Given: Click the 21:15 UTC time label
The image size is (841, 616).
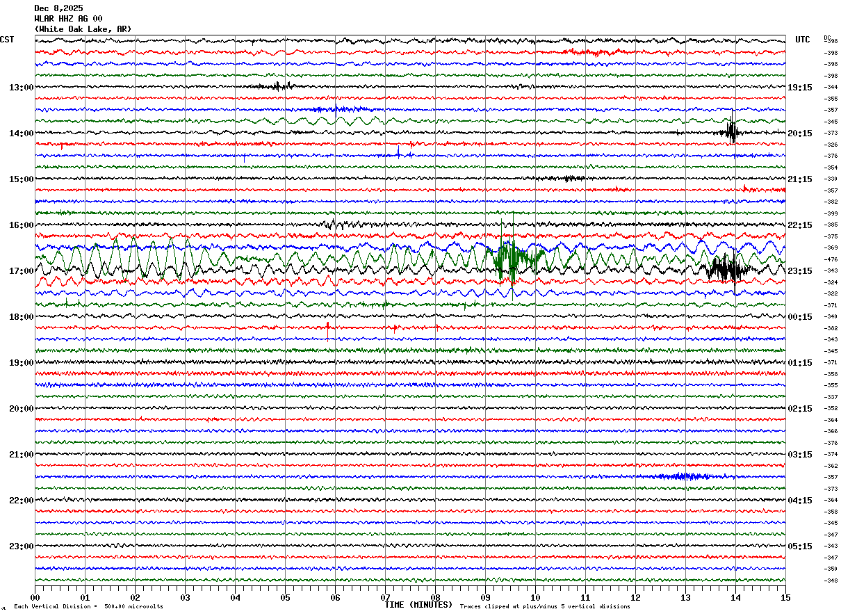Looking at the screenshot, I should coord(800,179).
